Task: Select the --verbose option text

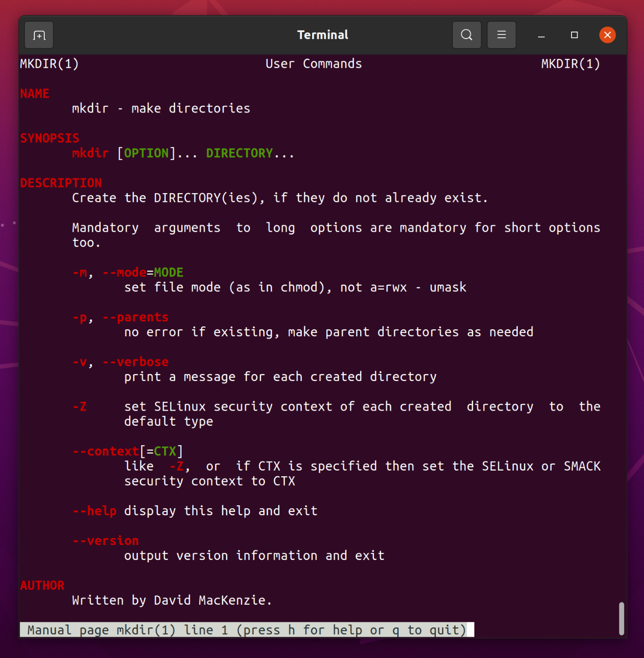Action: tap(135, 362)
